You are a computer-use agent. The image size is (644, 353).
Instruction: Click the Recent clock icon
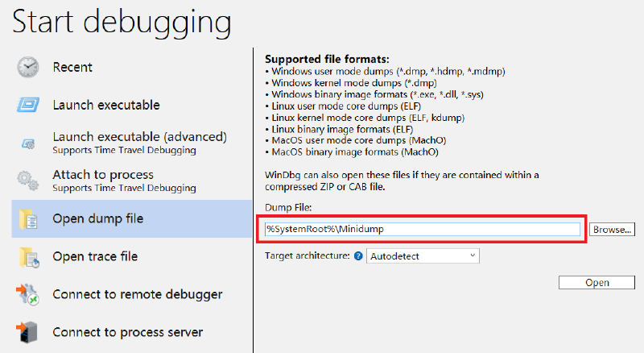pyautogui.click(x=27, y=67)
